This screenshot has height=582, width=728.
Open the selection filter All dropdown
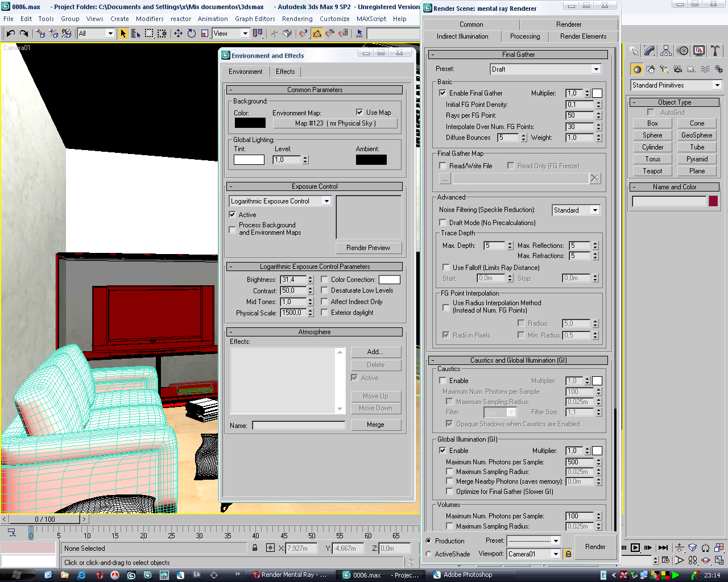click(111, 34)
